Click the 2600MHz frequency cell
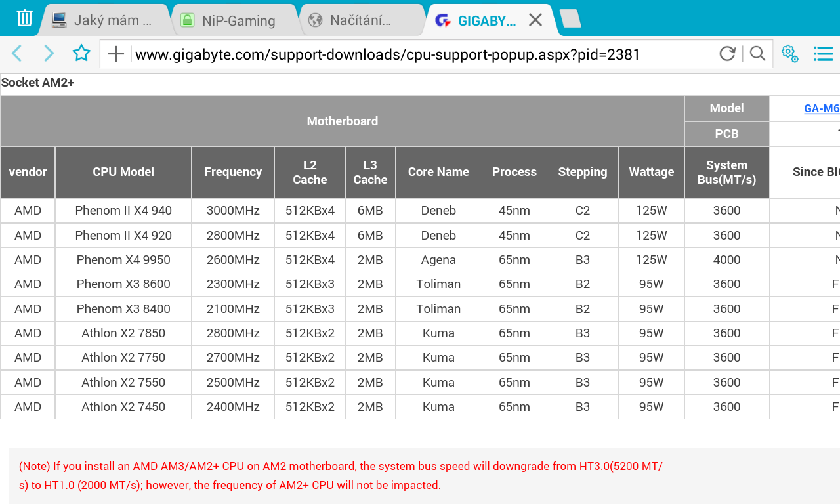This screenshot has width=840, height=504. [x=233, y=260]
